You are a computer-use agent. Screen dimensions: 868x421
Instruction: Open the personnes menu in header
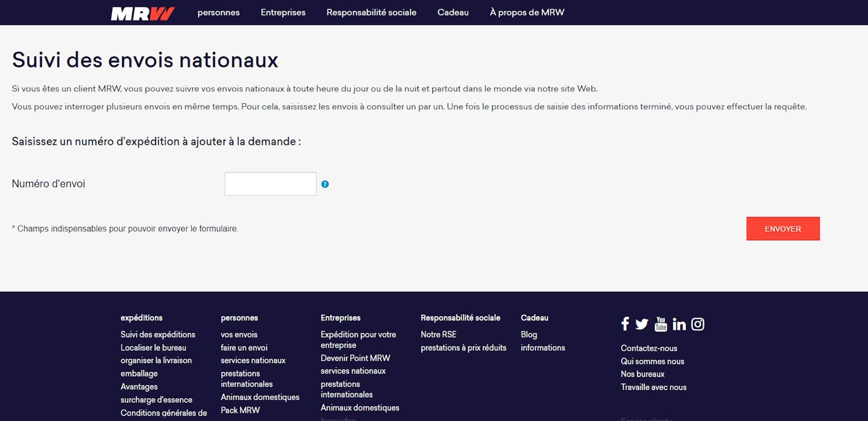[219, 13]
